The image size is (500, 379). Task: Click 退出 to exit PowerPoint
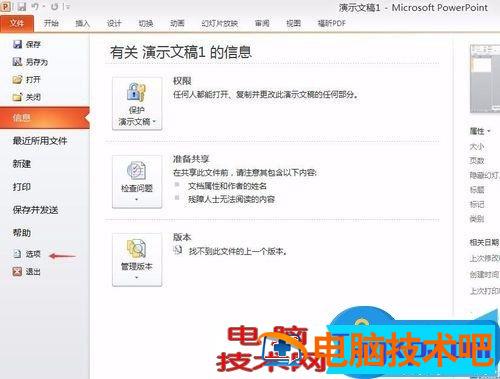click(x=27, y=272)
